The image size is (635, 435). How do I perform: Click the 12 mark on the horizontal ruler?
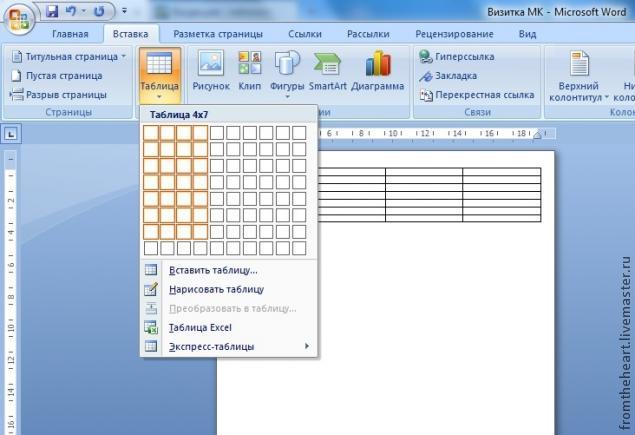pos(425,133)
